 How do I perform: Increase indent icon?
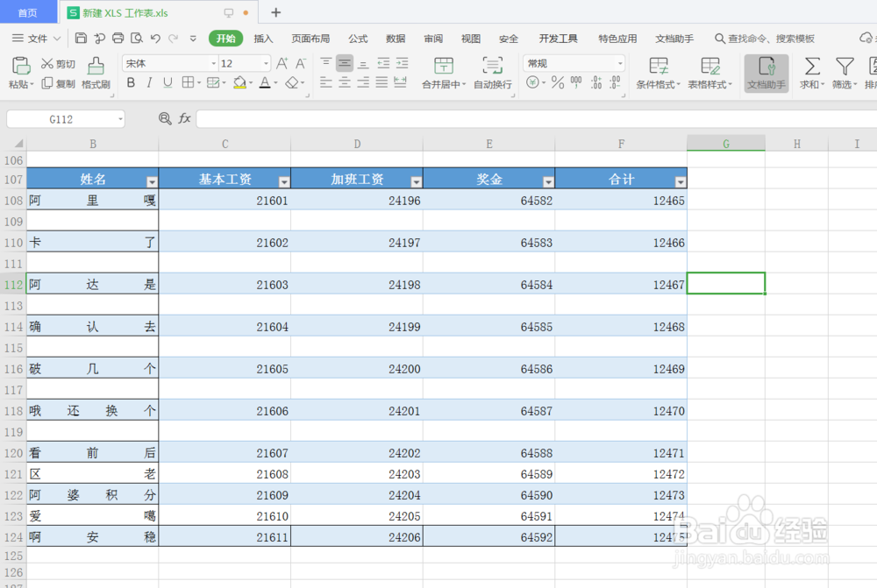(x=402, y=62)
